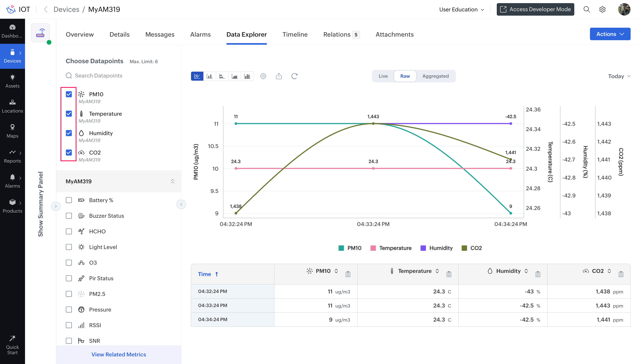Enable the Battery % datapoint

pyautogui.click(x=69, y=200)
